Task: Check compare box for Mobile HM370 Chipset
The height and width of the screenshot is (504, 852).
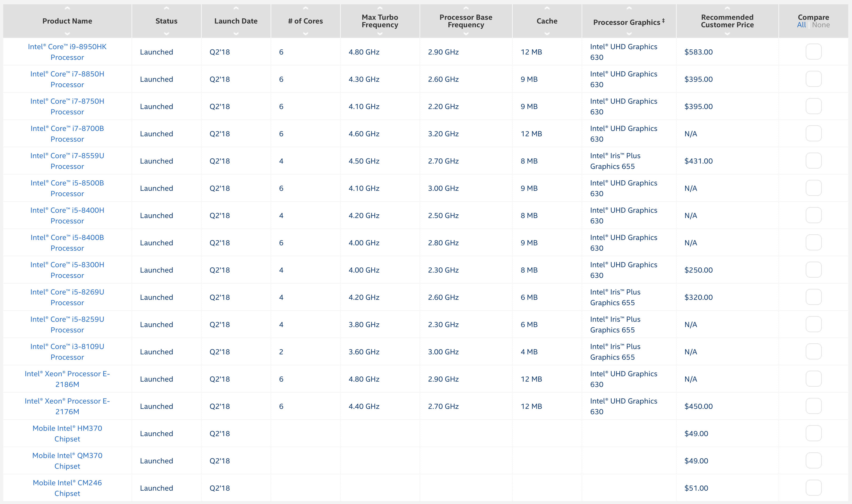Action: [813, 433]
